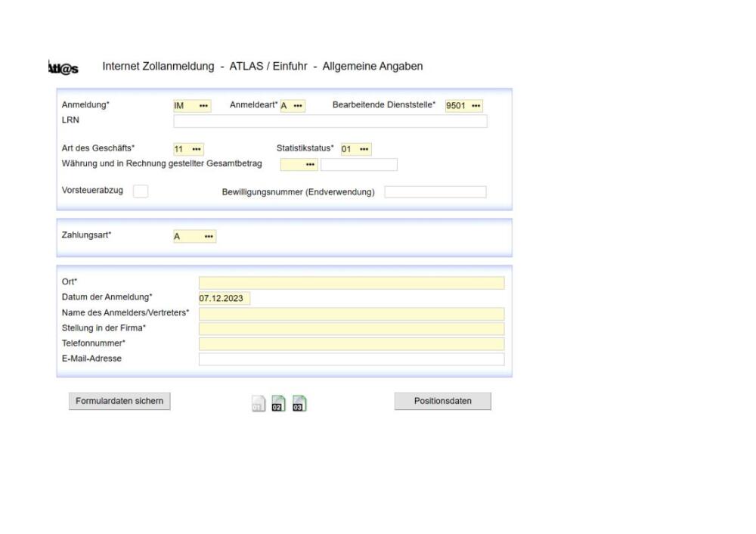Click the Zahlungsart label

point(86,235)
